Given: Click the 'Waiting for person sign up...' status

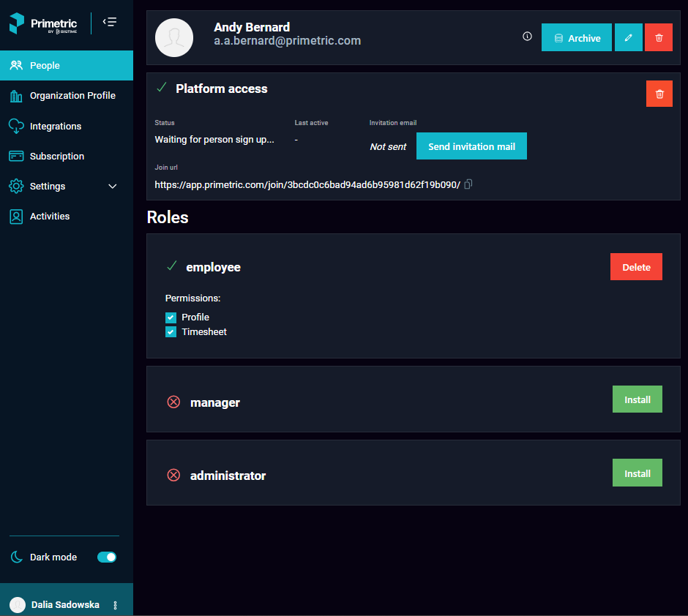Looking at the screenshot, I should click(x=214, y=140).
